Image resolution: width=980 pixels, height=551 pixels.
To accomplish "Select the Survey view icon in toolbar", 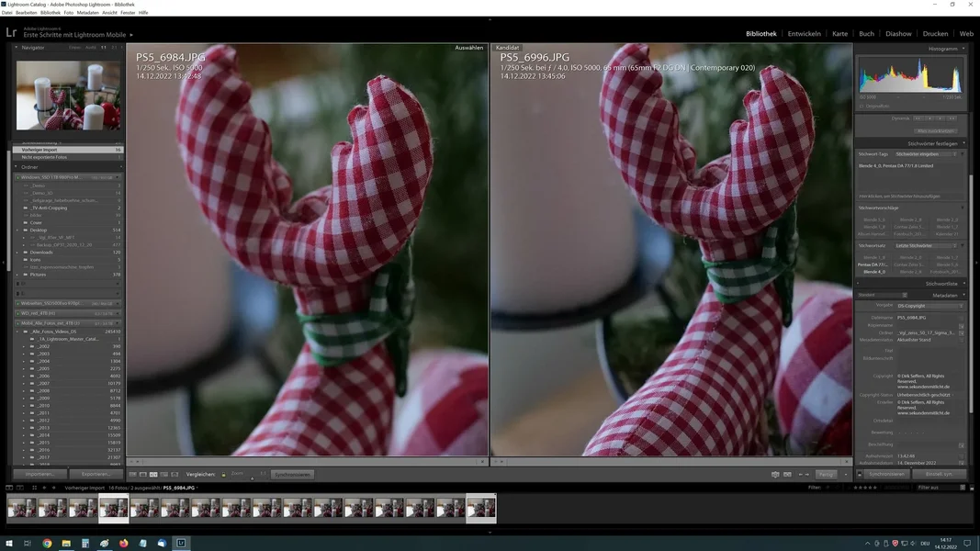I will click(x=164, y=475).
